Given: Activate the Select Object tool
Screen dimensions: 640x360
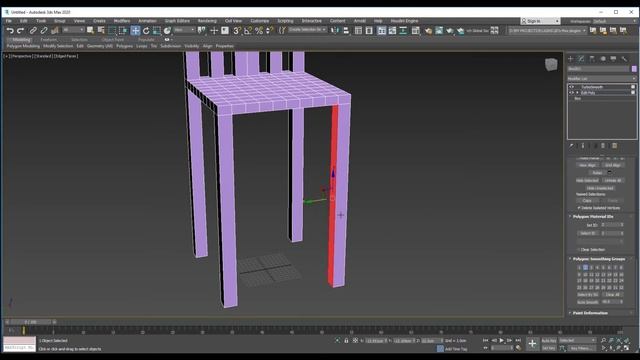Looking at the screenshot, I should (x=90, y=31).
